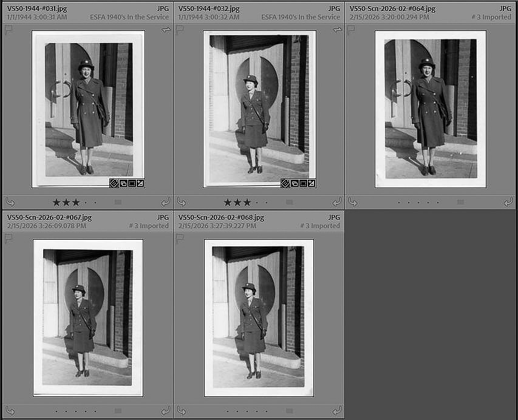The width and height of the screenshot is (518, 420).
Task: Open the color label swatch for #067
Action: tap(118, 411)
